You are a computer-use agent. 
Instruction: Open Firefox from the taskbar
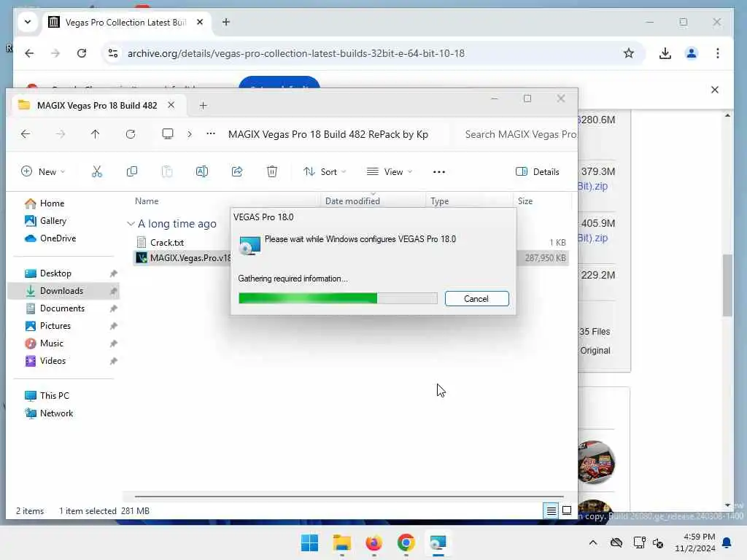click(x=374, y=542)
